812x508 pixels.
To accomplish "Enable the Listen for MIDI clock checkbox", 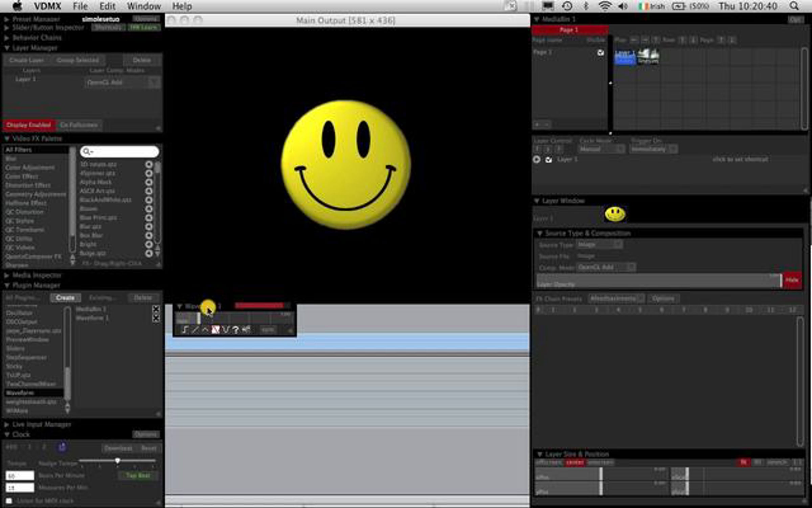I will [9, 501].
